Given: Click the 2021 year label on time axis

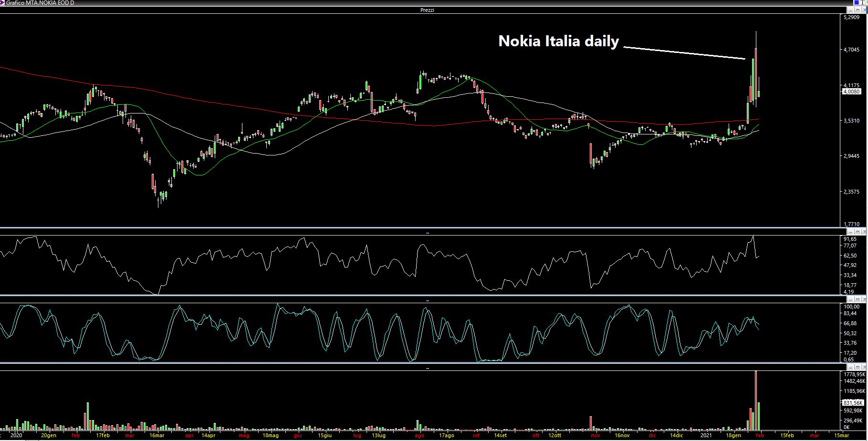Looking at the screenshot, I should coord(706,435).
